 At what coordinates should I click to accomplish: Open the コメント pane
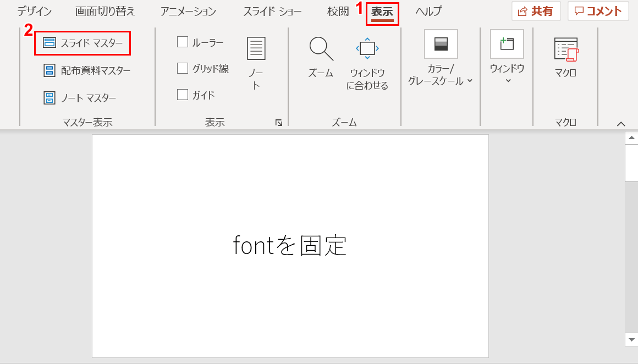tap(598, 11)
